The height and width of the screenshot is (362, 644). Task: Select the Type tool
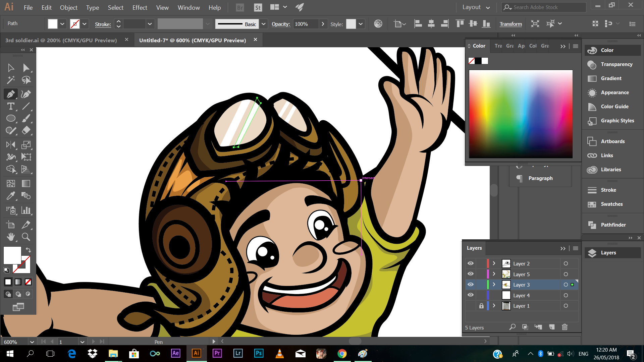11,106
